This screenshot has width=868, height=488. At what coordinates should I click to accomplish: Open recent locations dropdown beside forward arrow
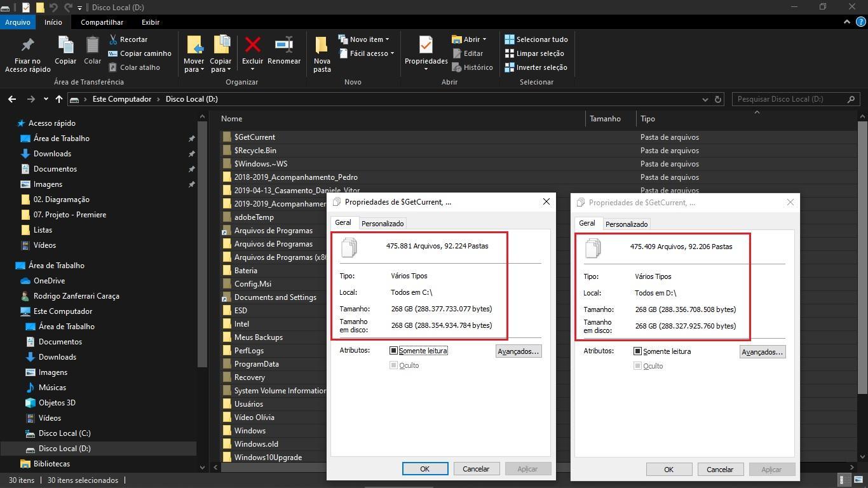(x=46, y=99)
